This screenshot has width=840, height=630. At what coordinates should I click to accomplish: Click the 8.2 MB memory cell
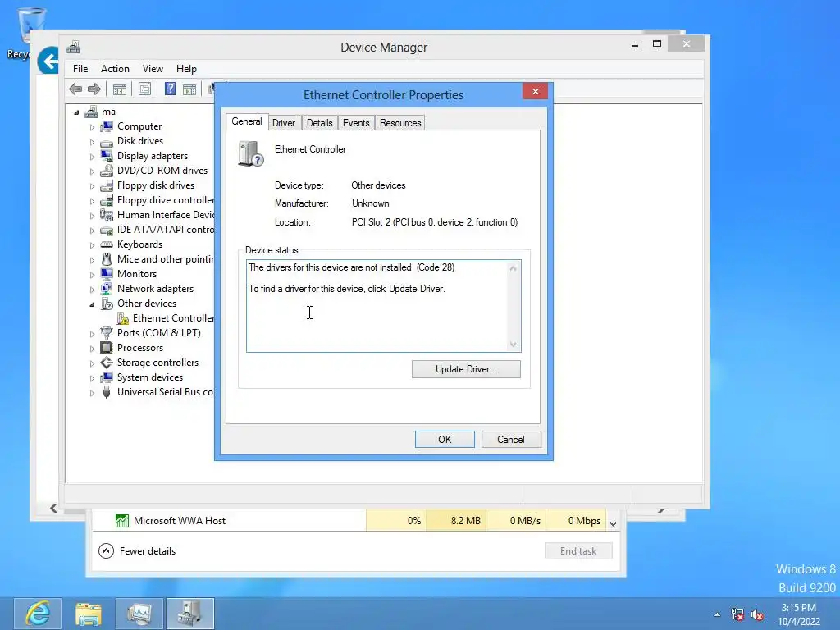(x=456, y=521)
